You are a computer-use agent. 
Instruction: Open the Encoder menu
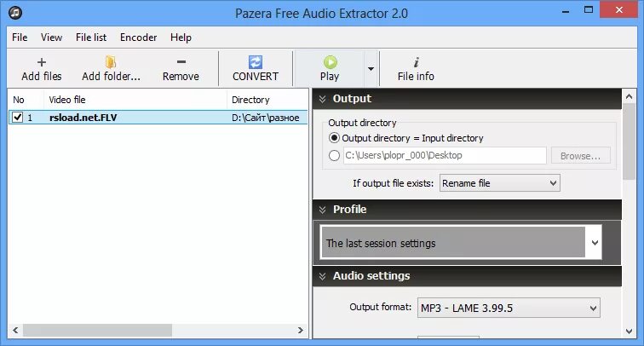click(x=138, y=37)
